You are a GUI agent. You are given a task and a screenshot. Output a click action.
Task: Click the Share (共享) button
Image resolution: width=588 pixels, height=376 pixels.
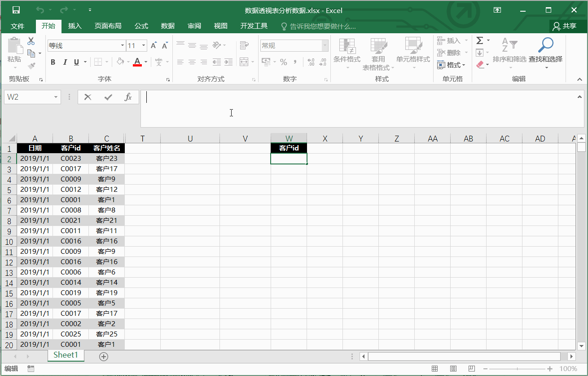(x=565, y=26)
